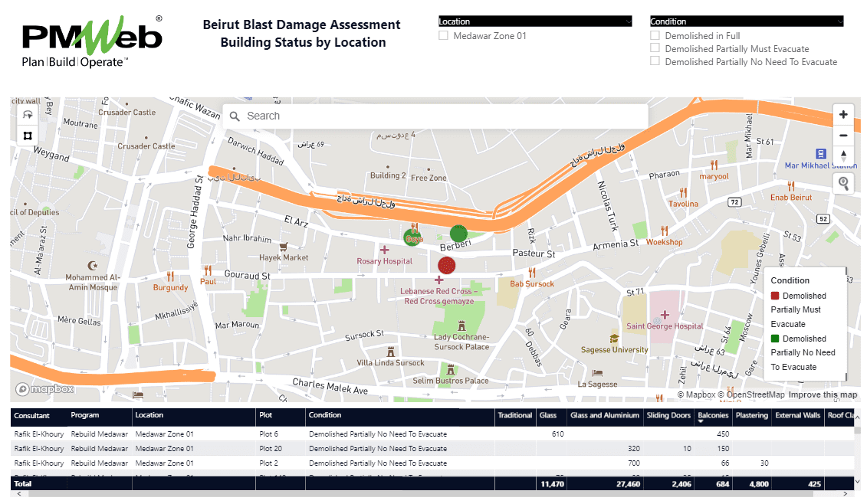The image size is (867, 504).
Task: Click the magnifier icon in the search bar
Action: 235,116
